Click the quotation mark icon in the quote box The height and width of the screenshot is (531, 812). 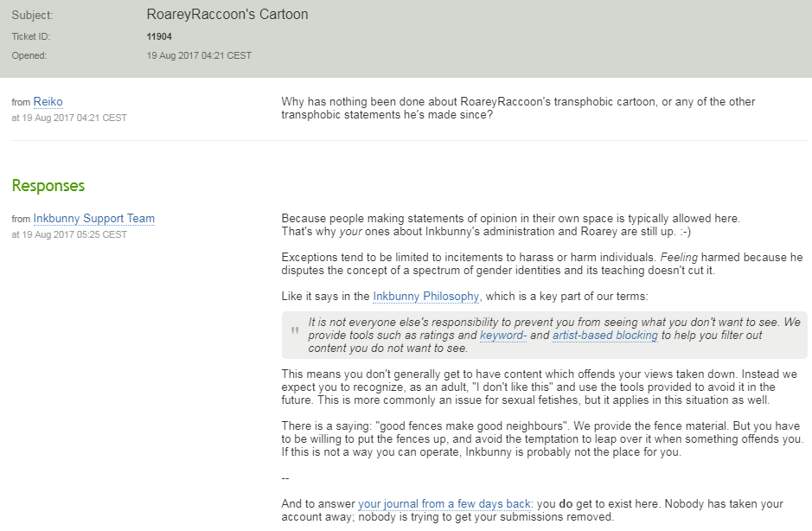pos(295,331)
